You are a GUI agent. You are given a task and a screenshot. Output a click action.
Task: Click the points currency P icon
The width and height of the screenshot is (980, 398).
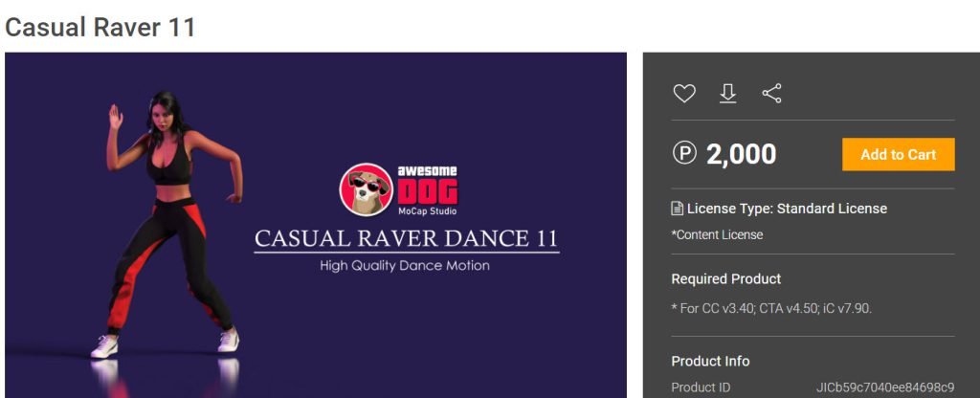tap(684, 153)
